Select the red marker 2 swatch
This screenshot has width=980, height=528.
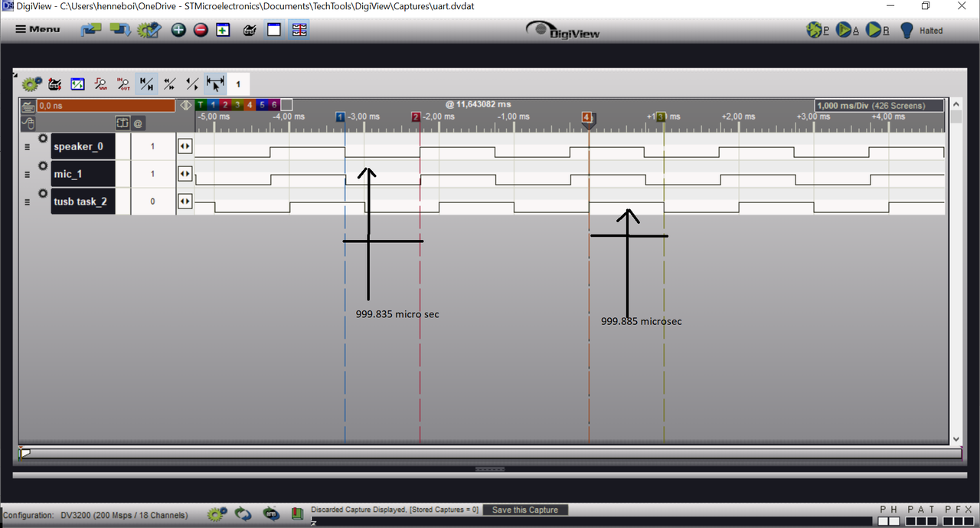pos(225,105)
